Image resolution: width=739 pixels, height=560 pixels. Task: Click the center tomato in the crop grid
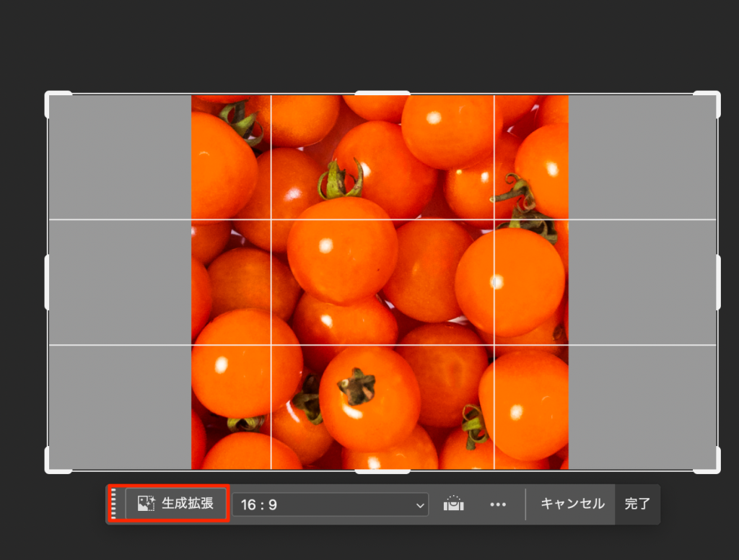(x=343, y=249)
